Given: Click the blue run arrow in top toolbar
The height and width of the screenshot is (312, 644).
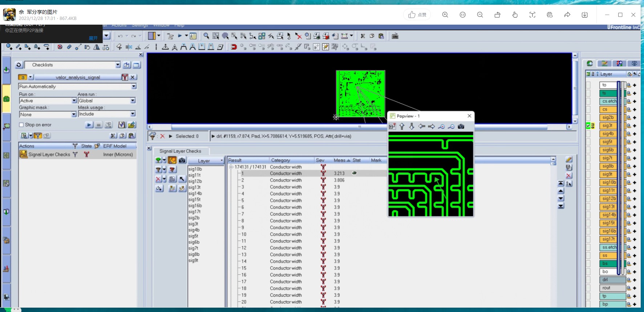Looking at the screenshot, I should pyautogui.click(x=180, y=36).
